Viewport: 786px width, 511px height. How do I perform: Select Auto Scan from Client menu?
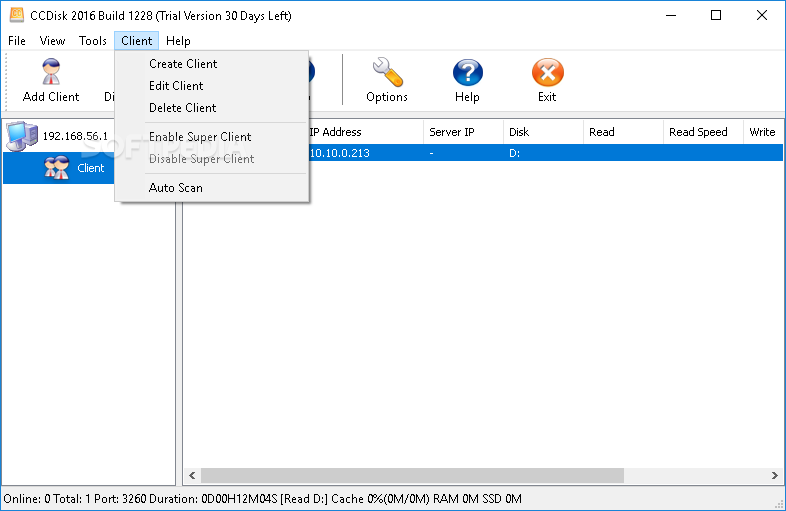[211, 188]
